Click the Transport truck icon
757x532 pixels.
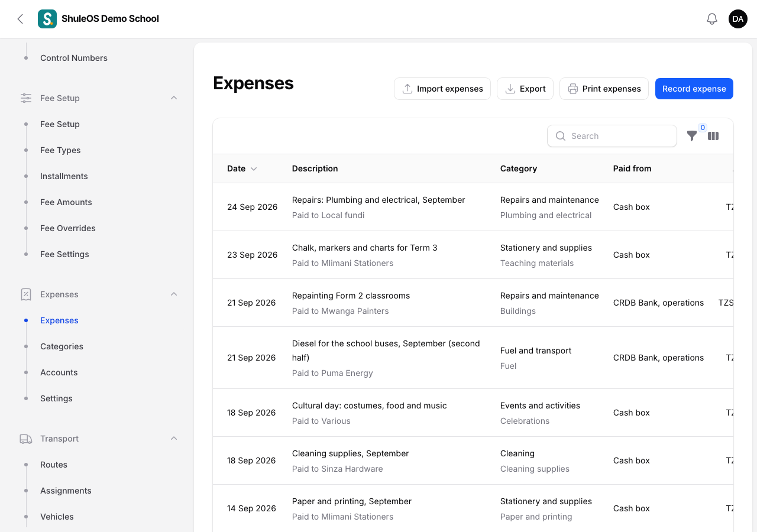(x=26, y=439)
